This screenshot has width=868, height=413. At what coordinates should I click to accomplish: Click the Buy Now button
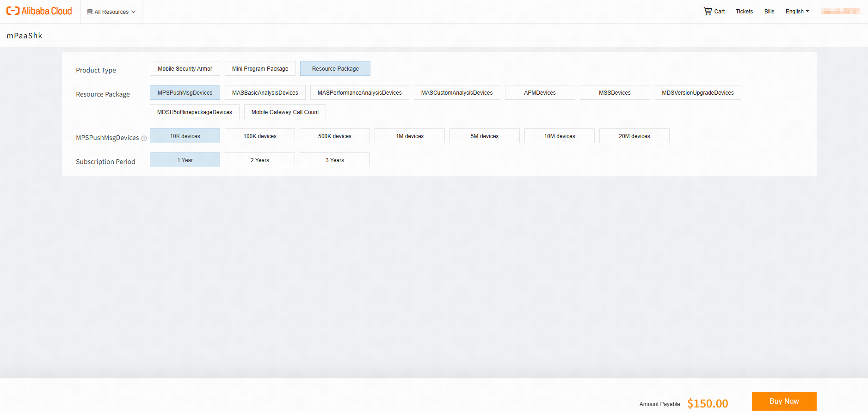point(784,401)
